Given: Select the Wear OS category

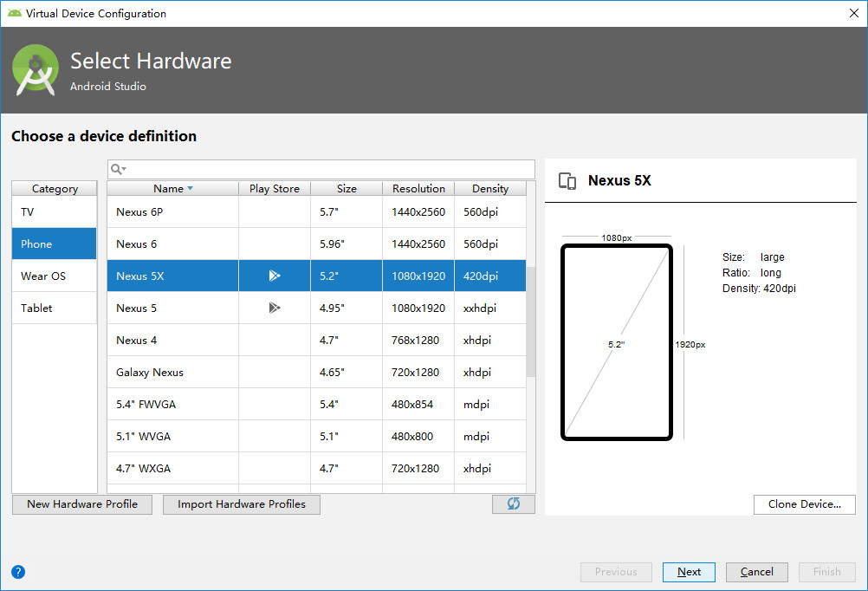Looking at the screenshot, I should (55, 276).
